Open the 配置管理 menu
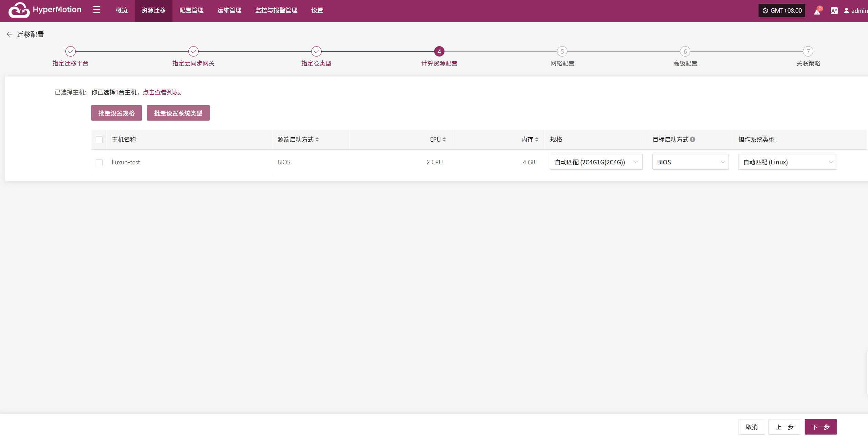The image size is (868, 438). tap(191, 11)
